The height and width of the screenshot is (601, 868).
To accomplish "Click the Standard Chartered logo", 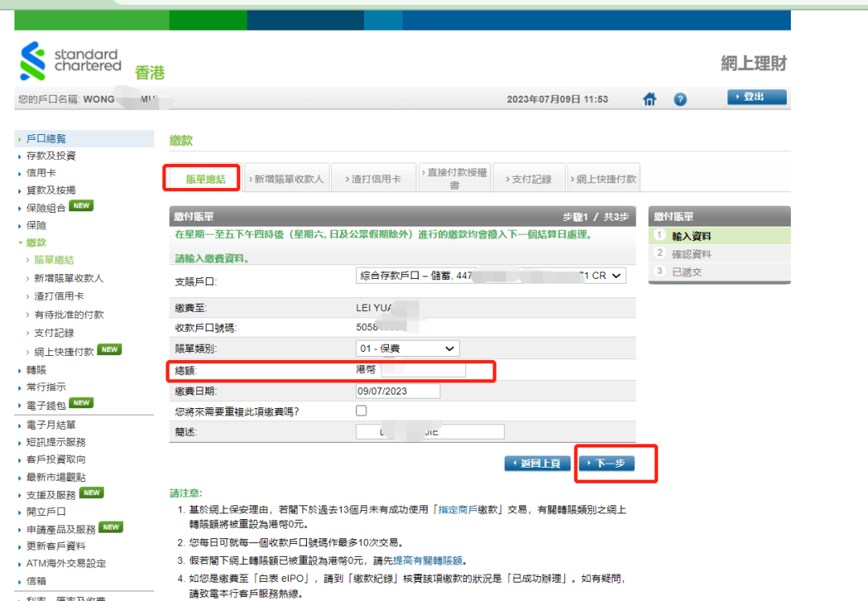I will coord(72,63).
